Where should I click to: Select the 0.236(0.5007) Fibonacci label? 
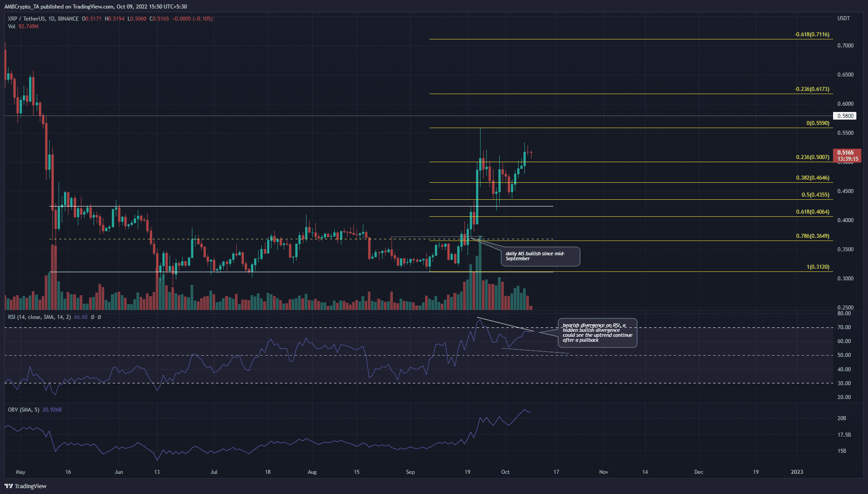pos(813,157)
